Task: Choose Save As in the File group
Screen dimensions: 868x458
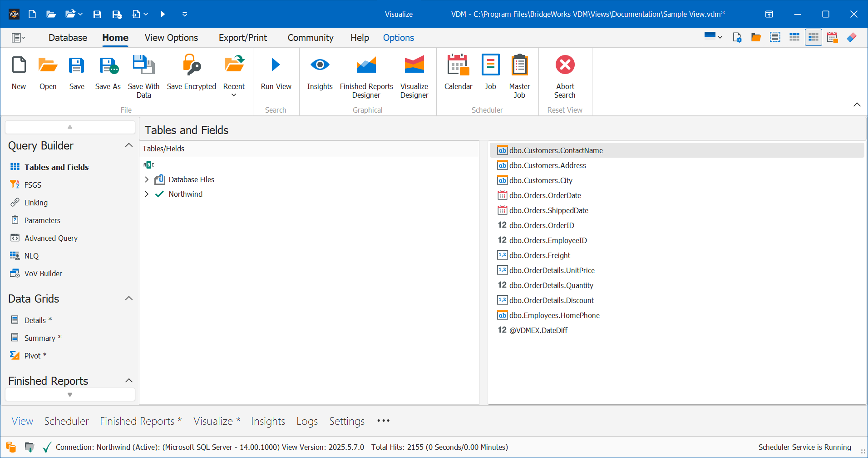Action: tap(108, 73)
